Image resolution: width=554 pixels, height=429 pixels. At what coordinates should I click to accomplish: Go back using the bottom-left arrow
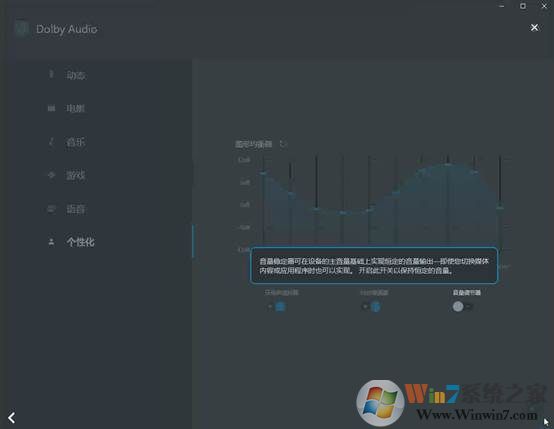[x=12, y=417]
